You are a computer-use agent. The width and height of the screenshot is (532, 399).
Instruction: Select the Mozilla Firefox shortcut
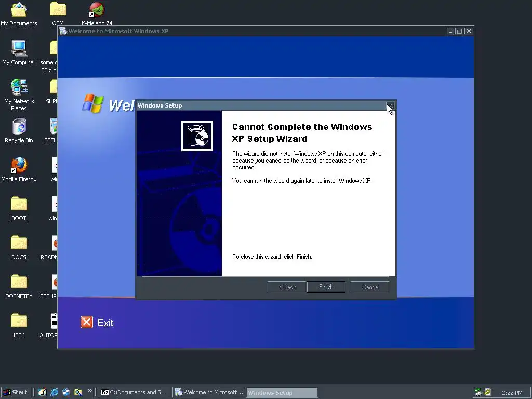click(19, 170)
